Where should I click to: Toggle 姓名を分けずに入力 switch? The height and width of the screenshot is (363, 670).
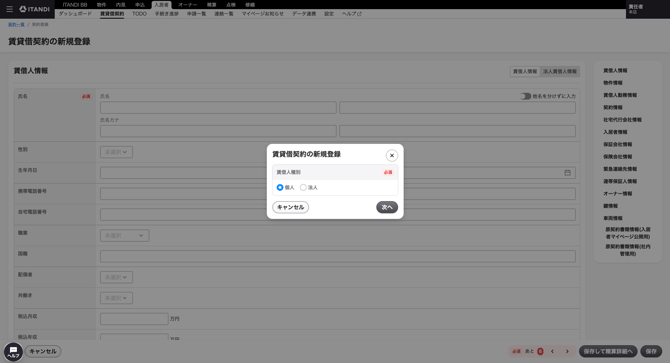[525, 96]
